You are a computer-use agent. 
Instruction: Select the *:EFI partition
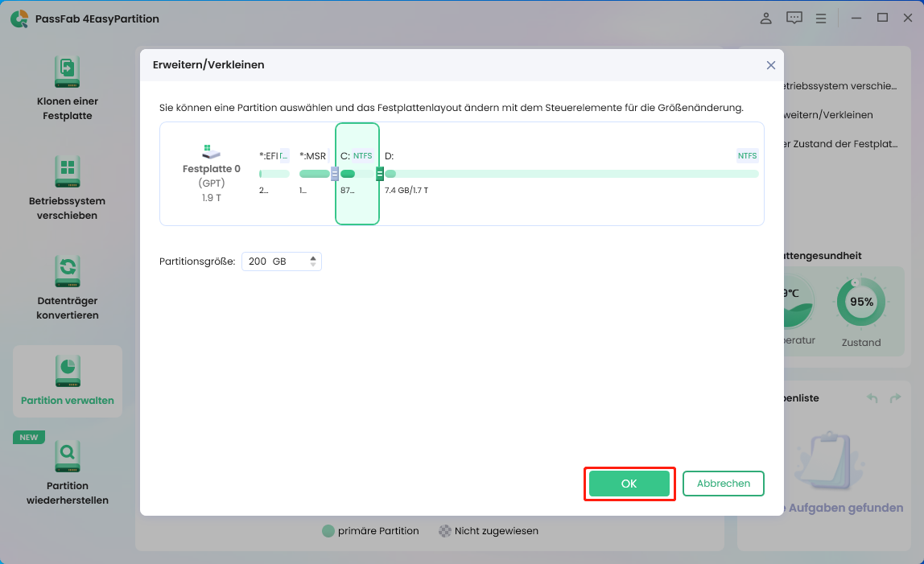pyautogui.click(x=274, y=174)
